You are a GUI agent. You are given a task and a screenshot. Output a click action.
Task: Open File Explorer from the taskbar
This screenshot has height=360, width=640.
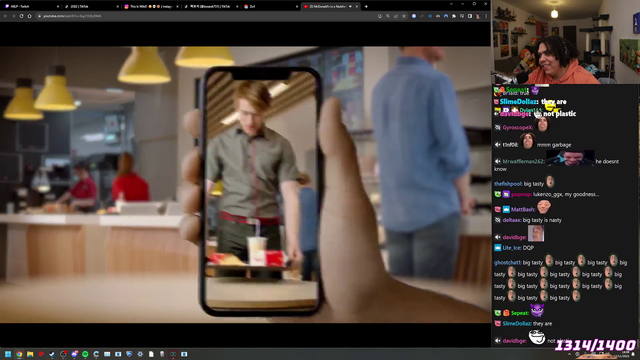click(30, 354)
